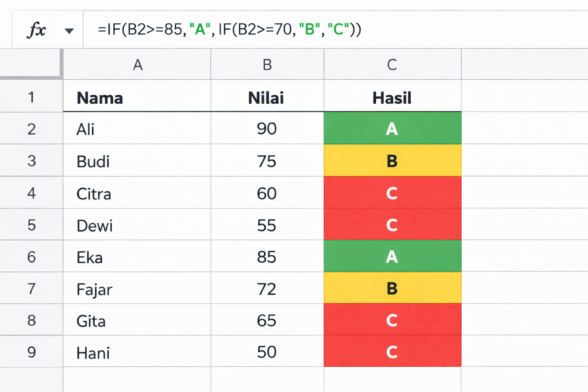Click the Nama header cell

pyautogui.click(x=137, y=98)
